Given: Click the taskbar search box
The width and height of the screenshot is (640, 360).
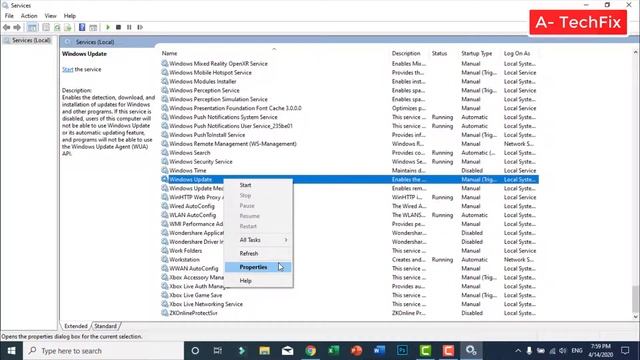Looking at the screenshot, I should click(x=103, y=351).
